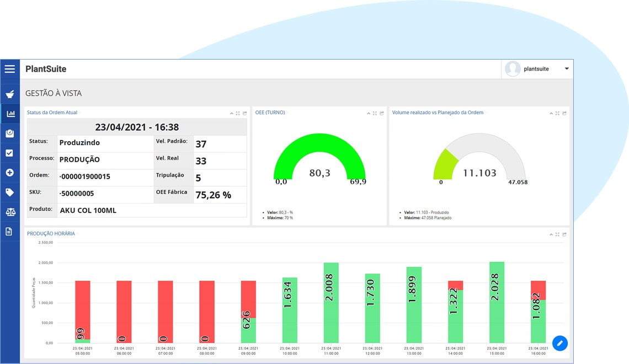Viewport: 629px width, 364px height.
Task: Click the red bar at 06:00
Action: (x=124, y=312)
